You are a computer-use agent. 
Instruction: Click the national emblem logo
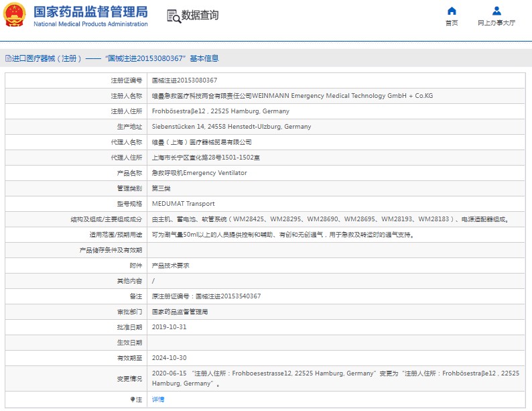point(15,15)
